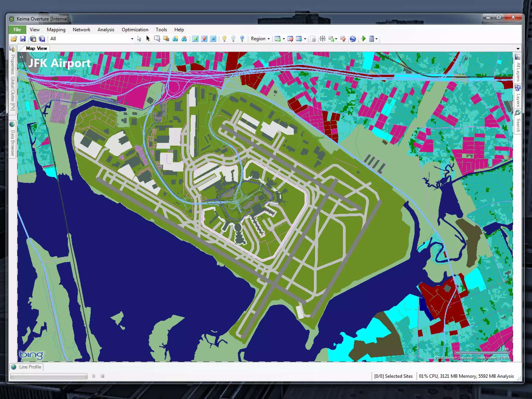
Task: Toggle the blue circle layer button
Action: coord(213,39)
